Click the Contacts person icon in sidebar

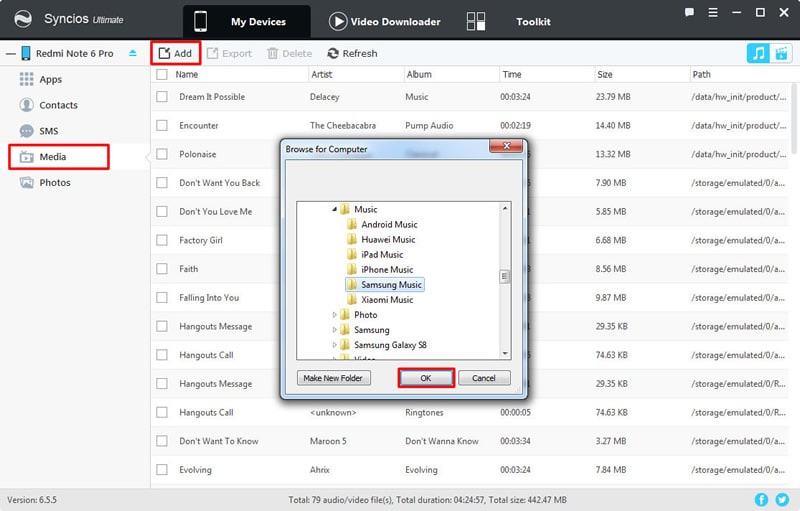(26, 105)
